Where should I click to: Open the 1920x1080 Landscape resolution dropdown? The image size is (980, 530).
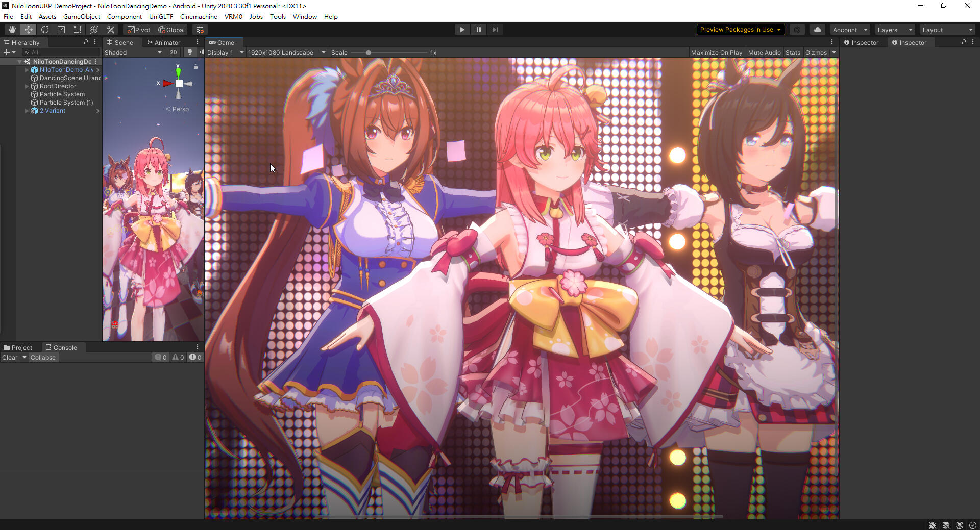pyautogui.click(x=286, y=52)
